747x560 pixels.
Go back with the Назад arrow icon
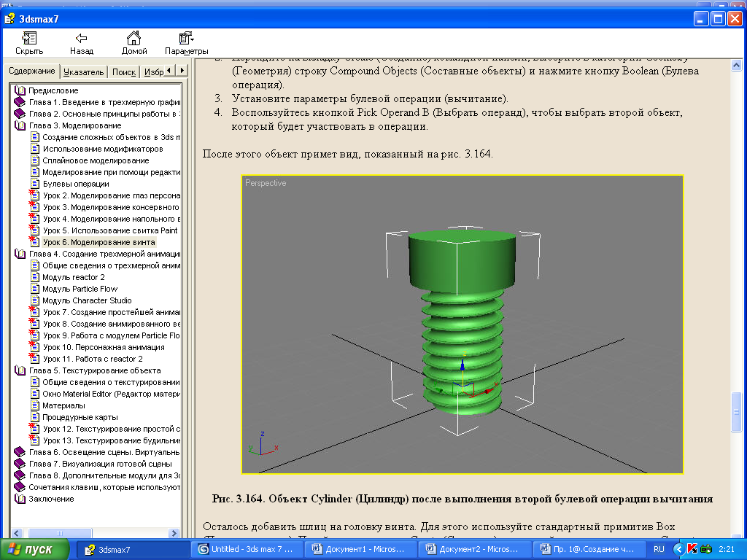click(82, 38)
